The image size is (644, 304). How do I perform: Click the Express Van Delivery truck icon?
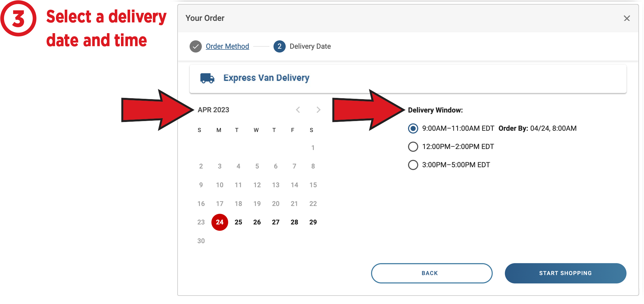click(x=207, y=78)
